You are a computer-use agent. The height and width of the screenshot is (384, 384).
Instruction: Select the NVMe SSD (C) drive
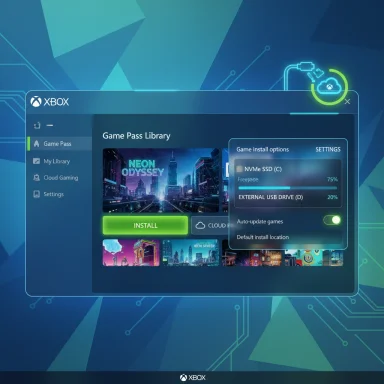click(263, 169)
